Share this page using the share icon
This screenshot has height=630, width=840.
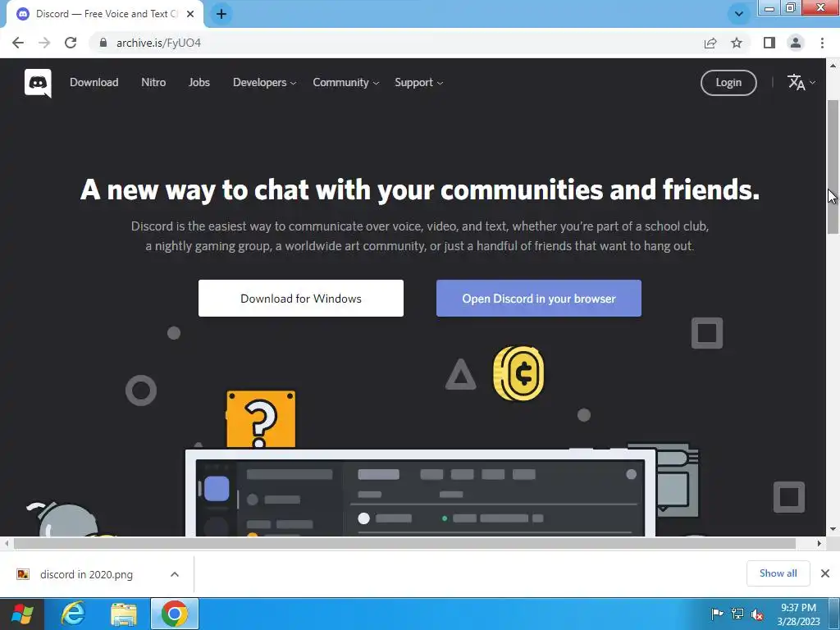(710, 43)
